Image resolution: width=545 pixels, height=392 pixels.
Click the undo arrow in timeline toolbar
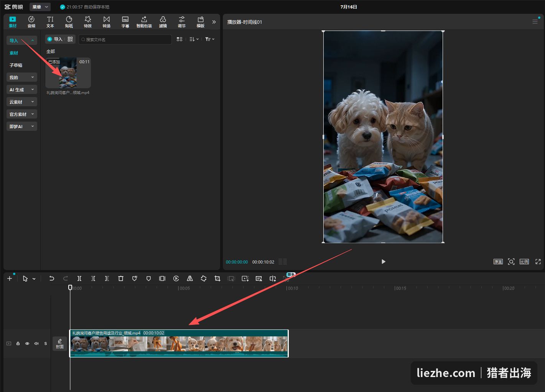(x=52, y=278)
